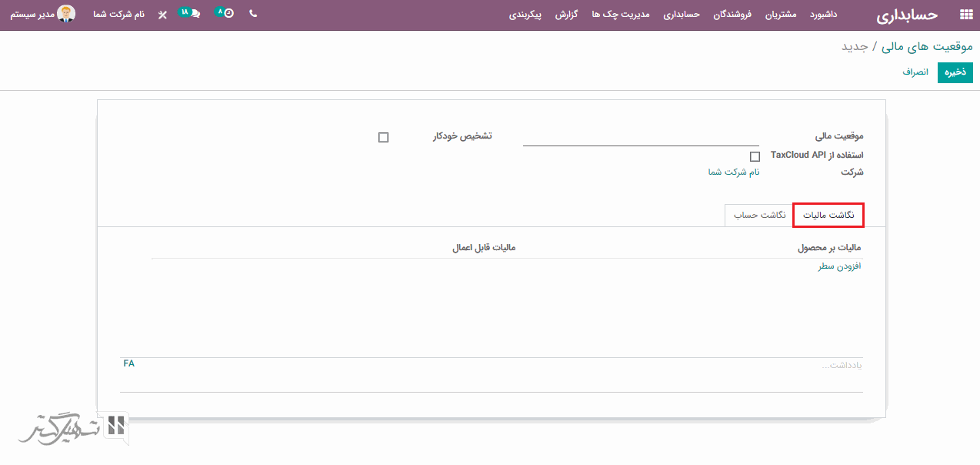The height and width of the screenshot is (465, 980).
Task: Click the موقعیت مالی name input field
Action: [x=641, y=137]
